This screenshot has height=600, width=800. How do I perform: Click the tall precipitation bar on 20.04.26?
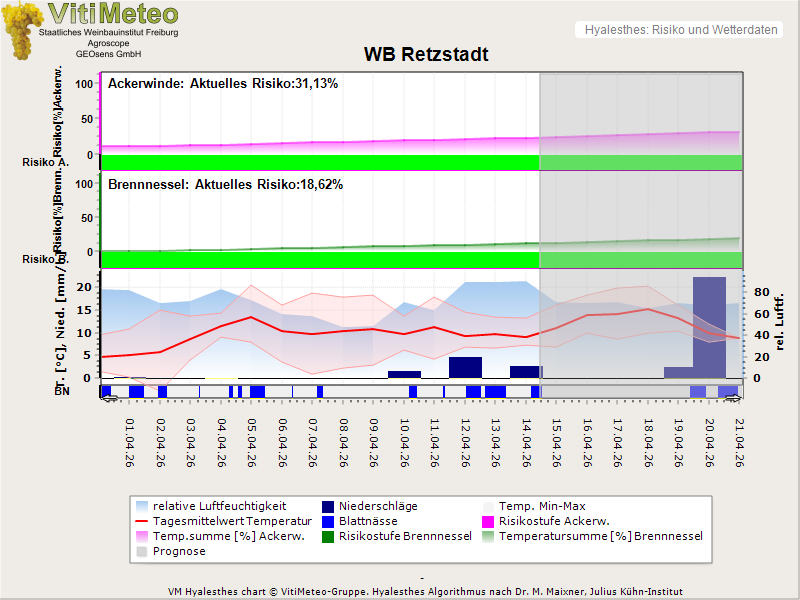pyautogui.click(x=708, y=326)
